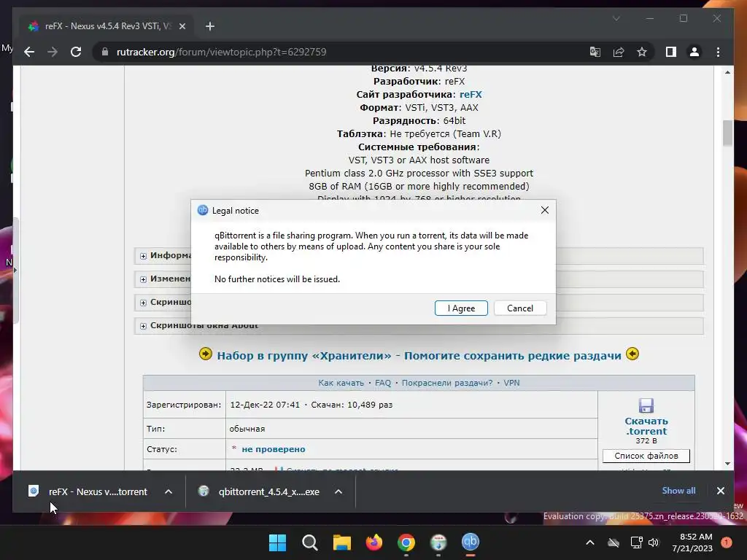This screenshot has height=560, width=747.
Task: Open the reFX developer site link
Action: (x=471, y=94)
